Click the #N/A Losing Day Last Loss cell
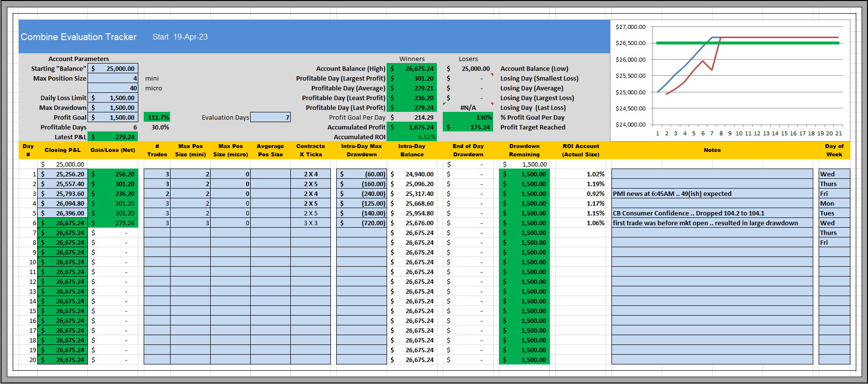 pyautogui.click(x=468, y=107)
